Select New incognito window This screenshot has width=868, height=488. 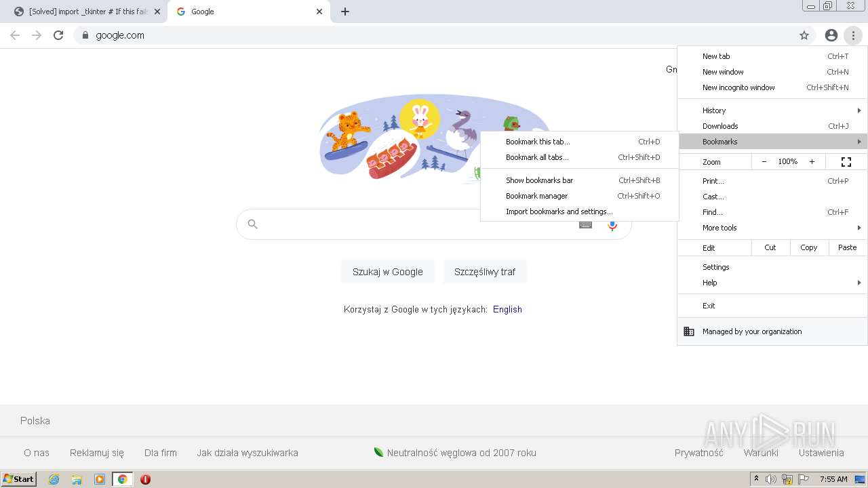[772, 87]
